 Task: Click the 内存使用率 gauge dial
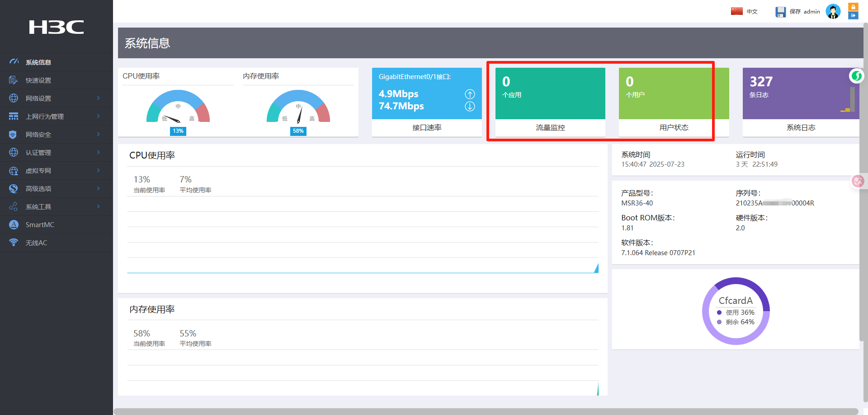coord(298,107)
